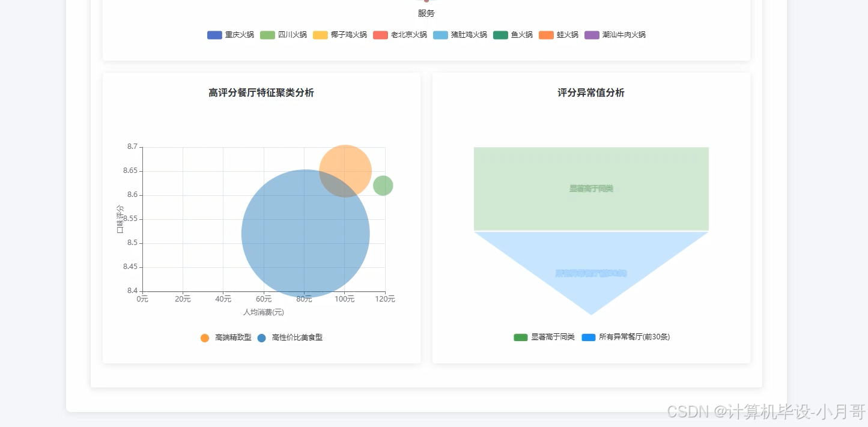Click the 评分异常值分析 chart title
The width and height of the screenshot is (868, 427).
[x=591, y=92]
